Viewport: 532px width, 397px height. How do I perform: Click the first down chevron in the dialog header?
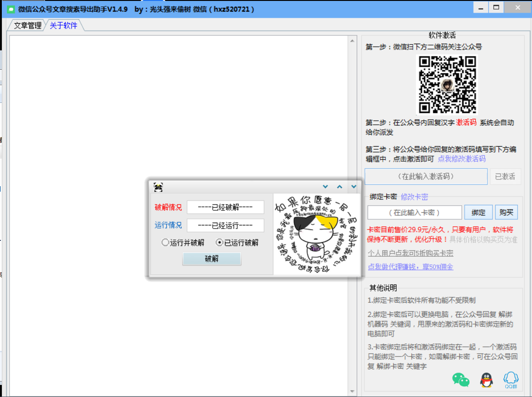coord(325,187)
